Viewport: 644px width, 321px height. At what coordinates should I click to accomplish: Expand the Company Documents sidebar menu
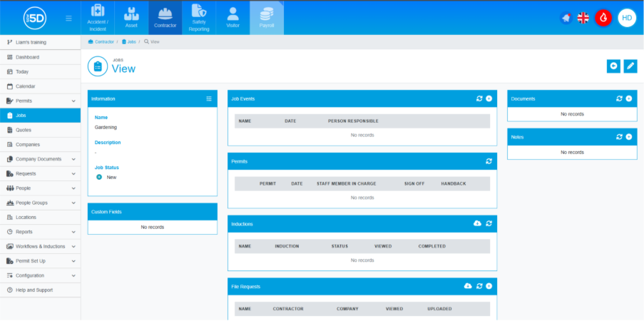73,159
